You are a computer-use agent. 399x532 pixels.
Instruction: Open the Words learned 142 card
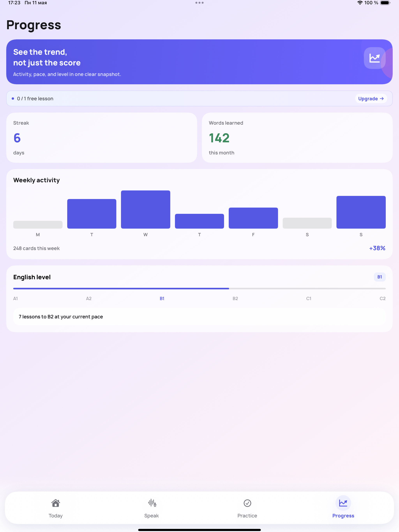point(297,137)
